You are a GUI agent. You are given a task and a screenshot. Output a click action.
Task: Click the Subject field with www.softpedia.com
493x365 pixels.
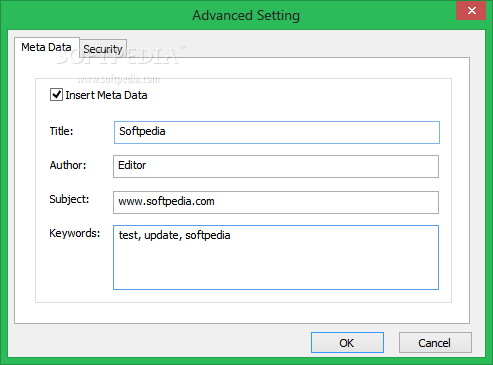point(276,202)
